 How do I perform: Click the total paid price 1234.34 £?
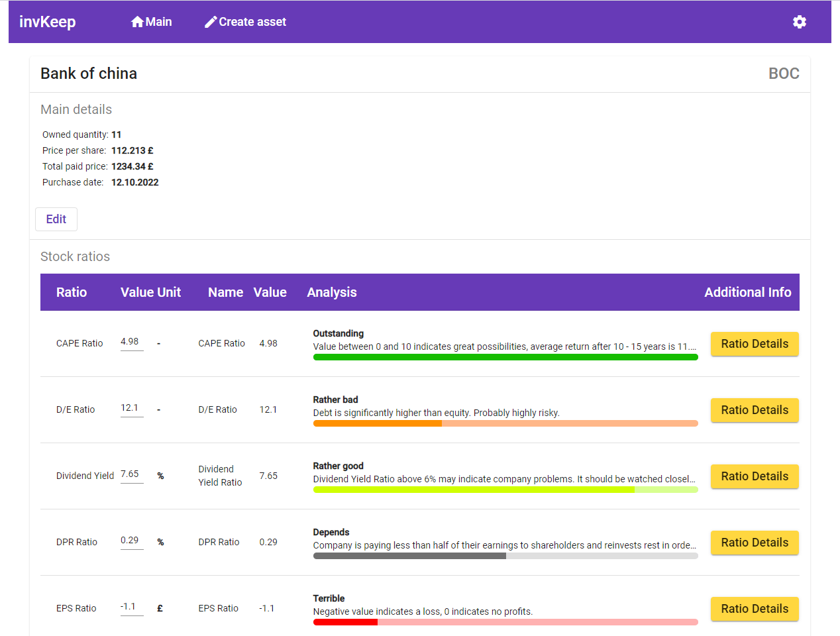coord(132,166)
